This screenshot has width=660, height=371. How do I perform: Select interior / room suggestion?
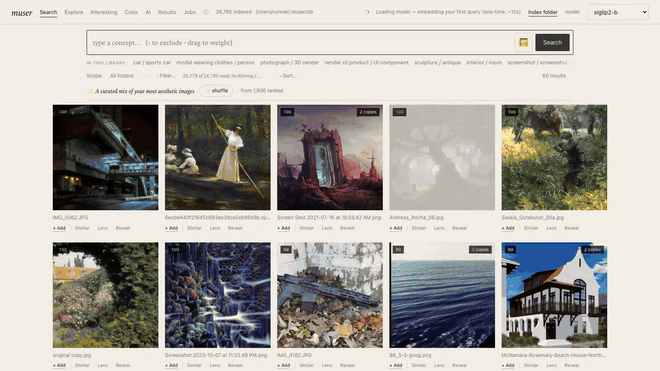[484, 62]
